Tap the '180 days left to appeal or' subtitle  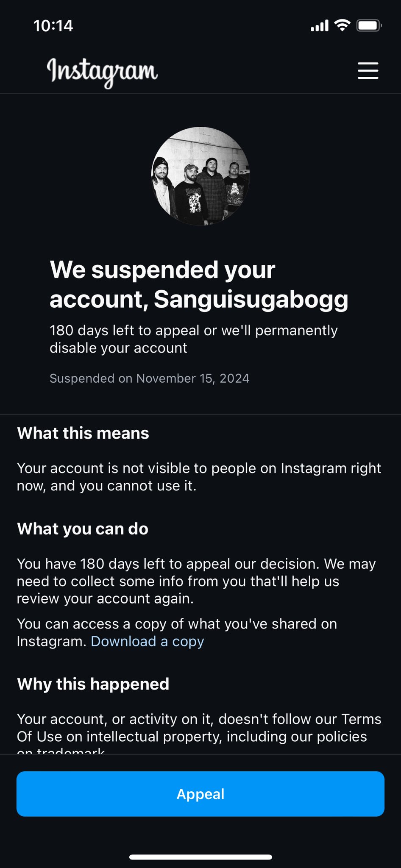point(193,339)
